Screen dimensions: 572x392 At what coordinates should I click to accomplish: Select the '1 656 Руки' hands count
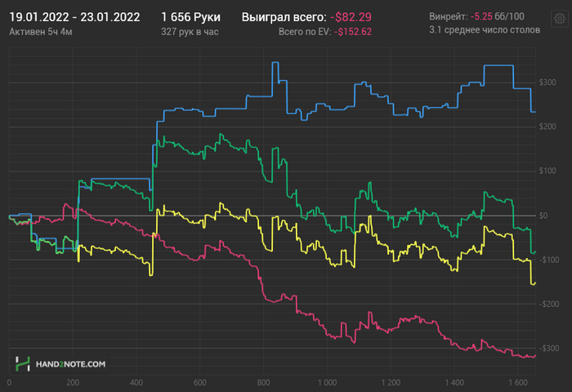pyautogui.click(x=190, y=17)
